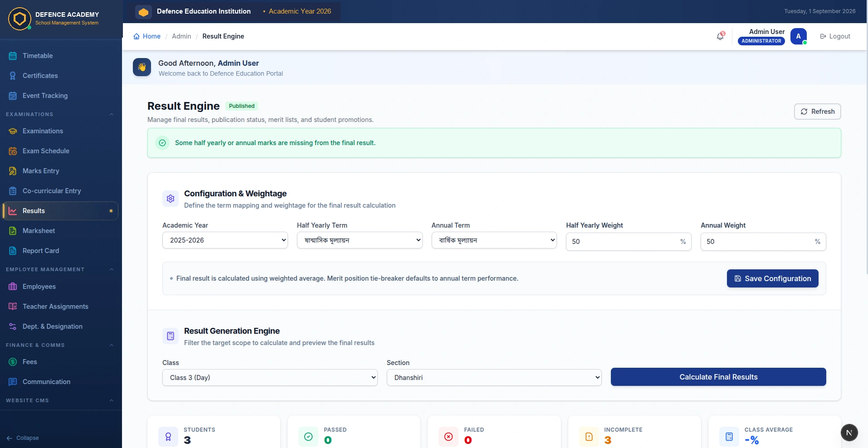Click the Academic Year 2026 label
Viewport: 868px width, 448px height.
tap(300, 11)
